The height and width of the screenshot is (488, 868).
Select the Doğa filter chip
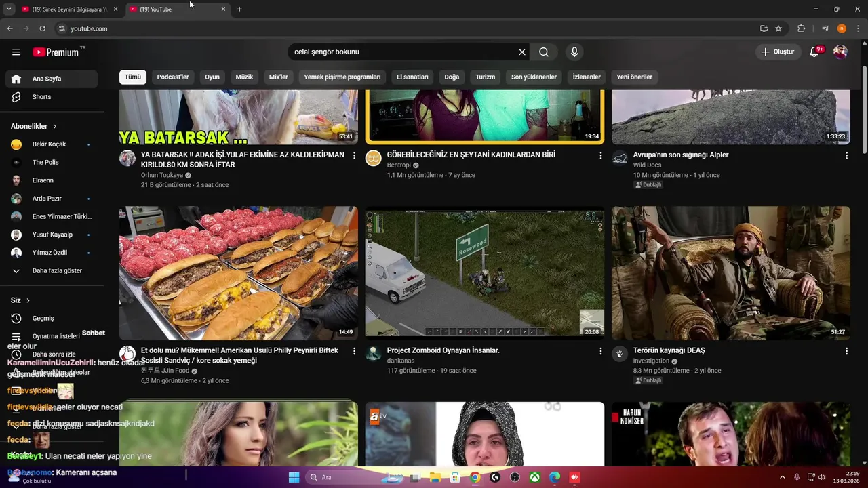(452, 77)
